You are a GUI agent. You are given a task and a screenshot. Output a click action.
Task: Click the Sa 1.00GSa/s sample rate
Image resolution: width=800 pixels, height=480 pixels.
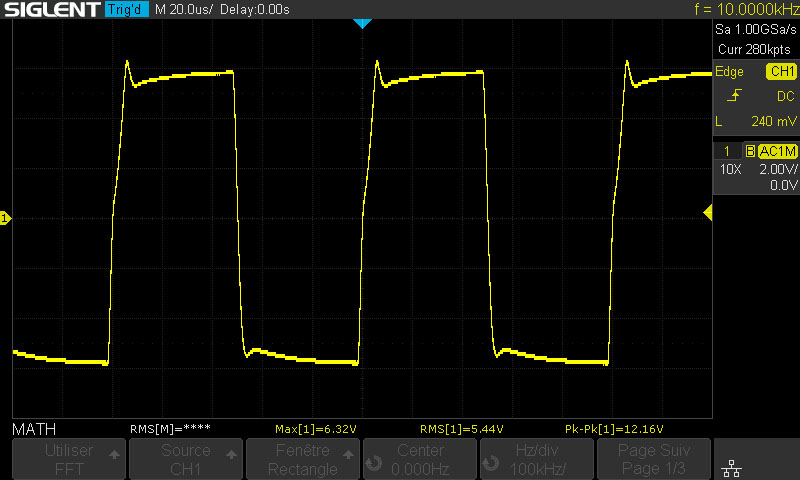point(756,30)
